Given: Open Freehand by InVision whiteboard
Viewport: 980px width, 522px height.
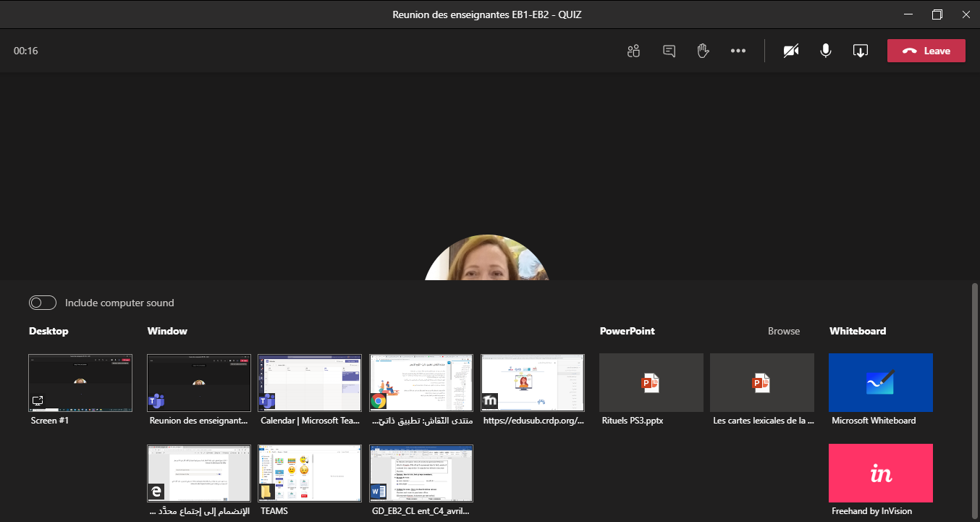Looking at the screenshot, I should [881, 473].
